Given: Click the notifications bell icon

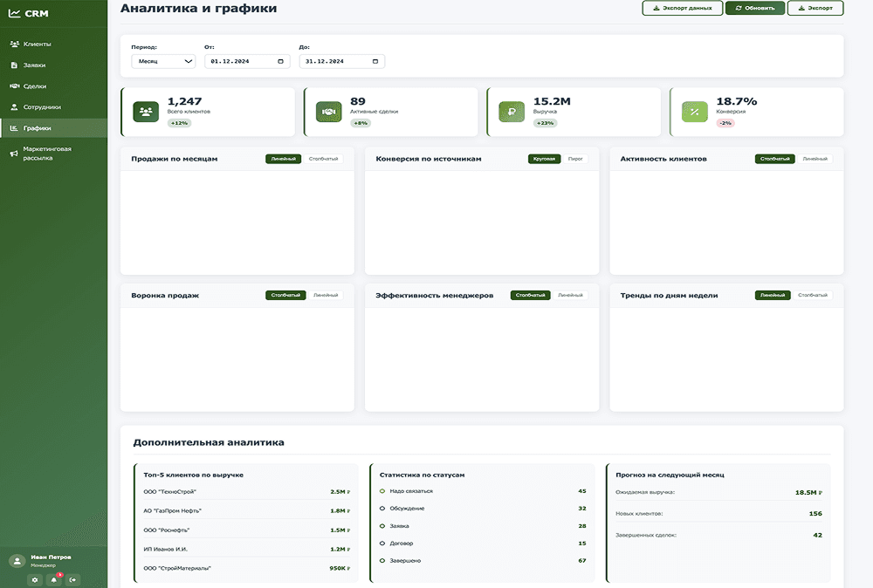Looking at the screenshot, I should point(54,579).
